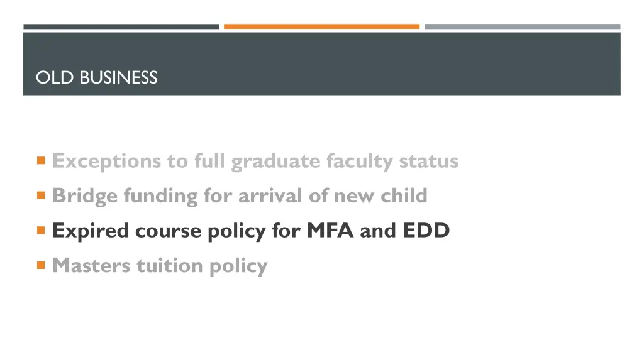Click the orange accent bar at top
Image resolution: width=644 pixels, height=362 pixels.
[321, 26]
